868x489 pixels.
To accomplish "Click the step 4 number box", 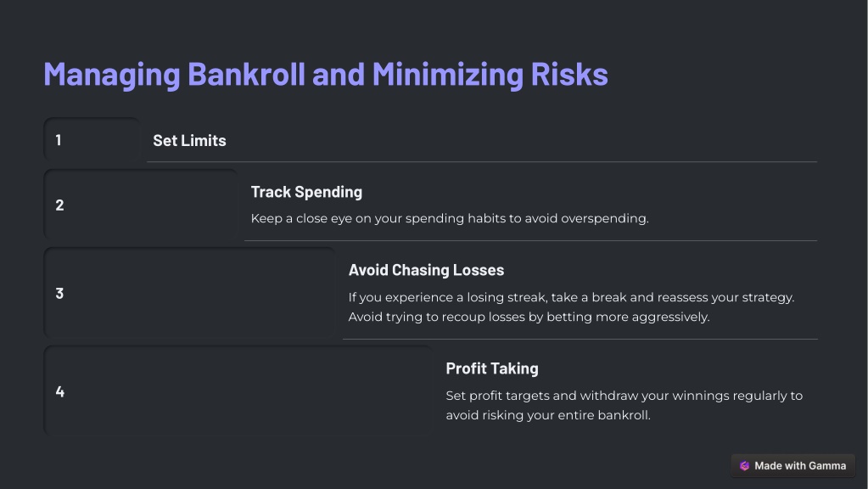I will coord(238,391).
